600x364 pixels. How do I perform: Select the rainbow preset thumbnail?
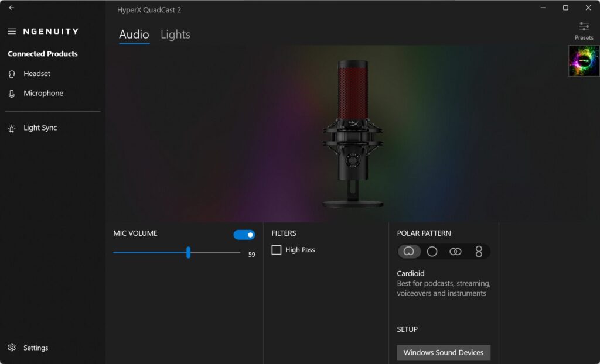[x=584, y=61]
